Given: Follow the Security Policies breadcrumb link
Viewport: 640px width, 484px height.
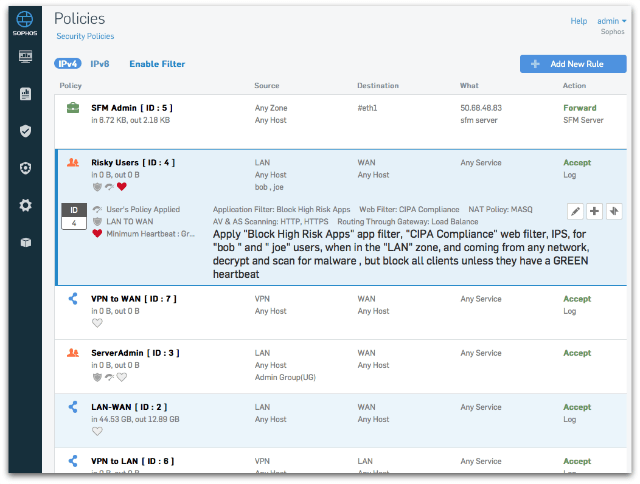Looking at the screenshot, I should click(85, 36).
